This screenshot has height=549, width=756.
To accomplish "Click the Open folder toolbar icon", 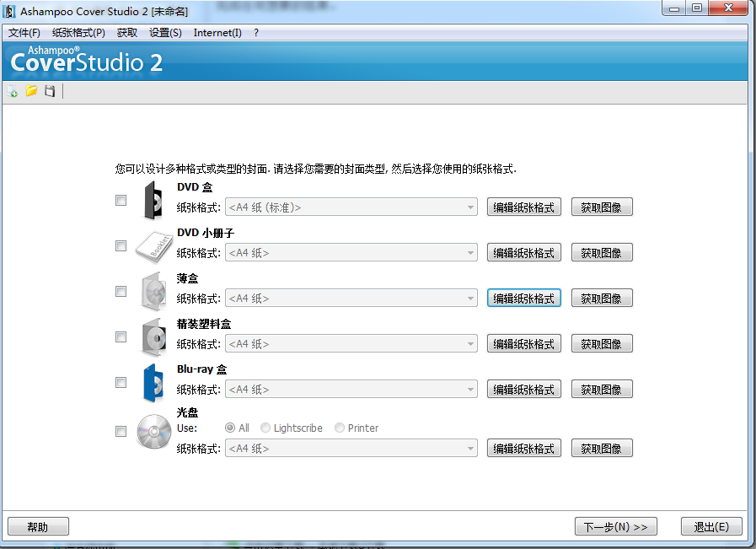I will click(31, 91).
